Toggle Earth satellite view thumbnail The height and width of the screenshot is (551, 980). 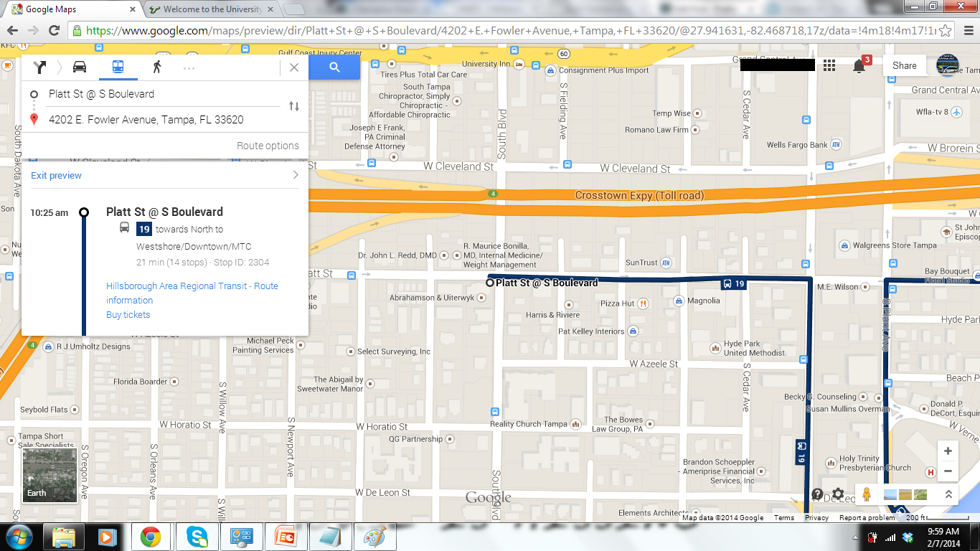coord(50,474)
